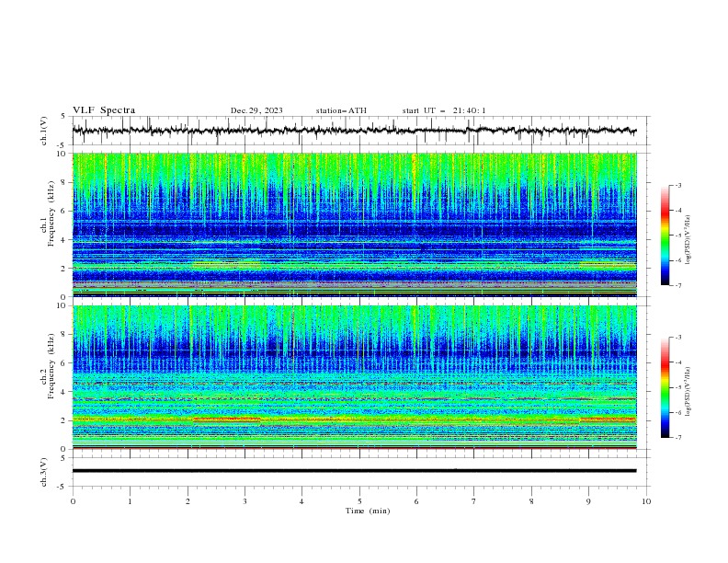Click the "-7" label on ch.2 color bar

(x=677, y=437)
